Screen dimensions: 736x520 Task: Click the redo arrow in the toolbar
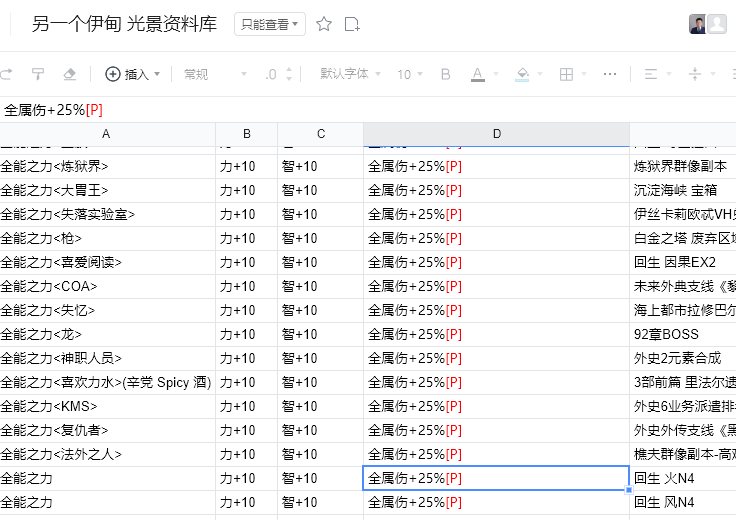(6, 74)
